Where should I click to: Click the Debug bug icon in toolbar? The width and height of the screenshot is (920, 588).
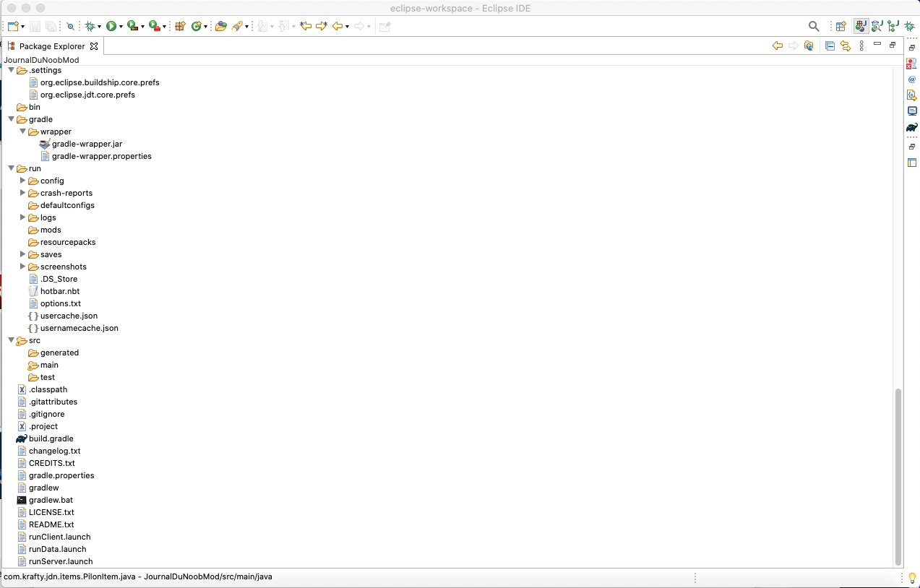pyautogui.click(x=90, y=26)
